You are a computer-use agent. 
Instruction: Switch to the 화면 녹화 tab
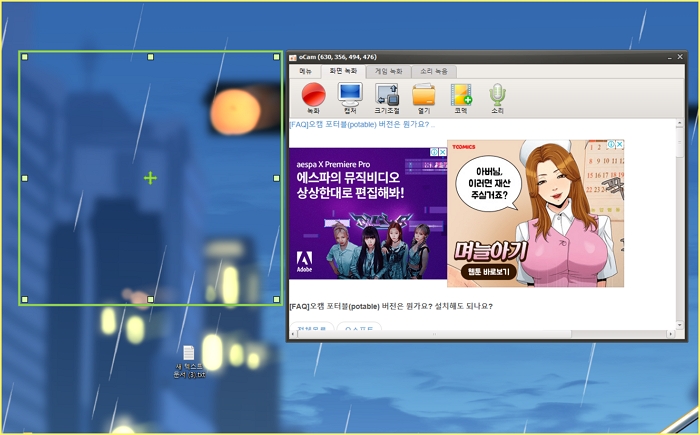343,71
